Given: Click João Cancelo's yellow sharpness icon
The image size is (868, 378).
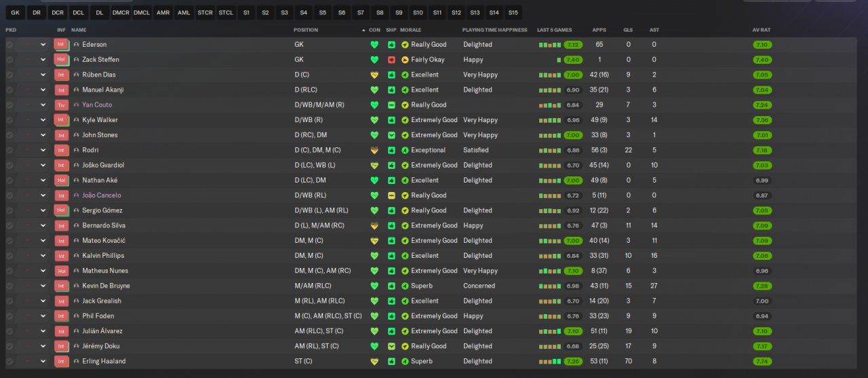Looking at the screenshot, I should coord(391,195).
